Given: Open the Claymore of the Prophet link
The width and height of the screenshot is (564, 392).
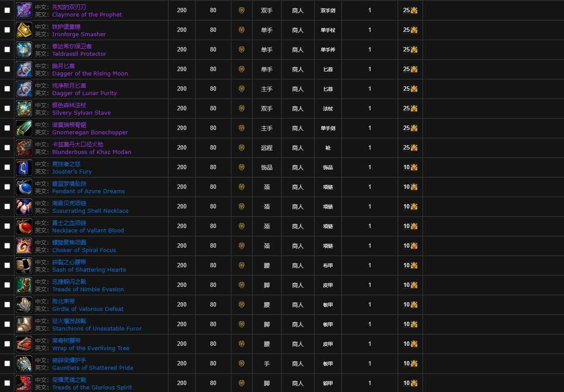Looking at the screenshot, I should click(87, 14).
